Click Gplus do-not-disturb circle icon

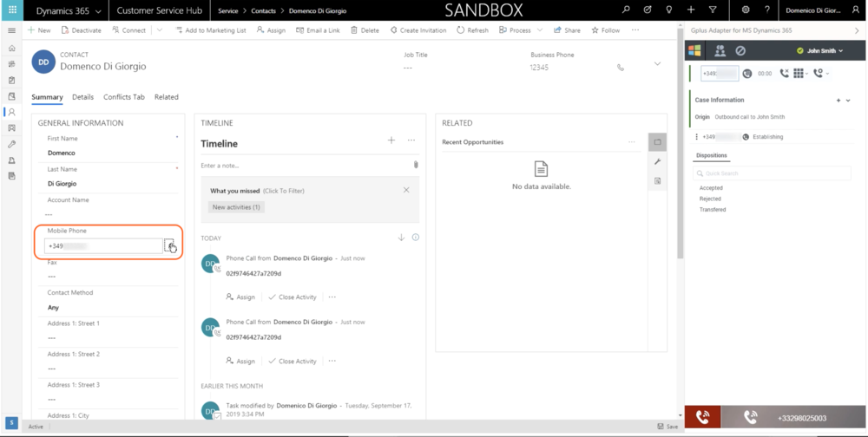coord(740,51)
